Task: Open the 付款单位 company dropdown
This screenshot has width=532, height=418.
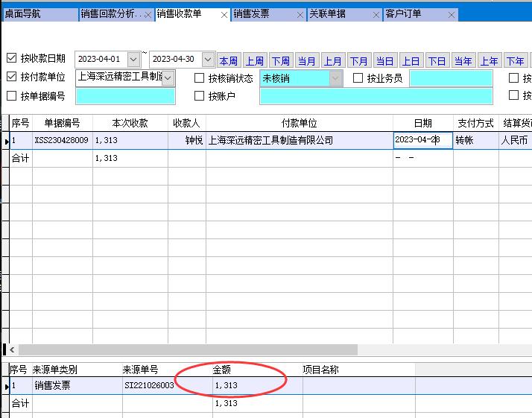Action: (x=168, y=77)
